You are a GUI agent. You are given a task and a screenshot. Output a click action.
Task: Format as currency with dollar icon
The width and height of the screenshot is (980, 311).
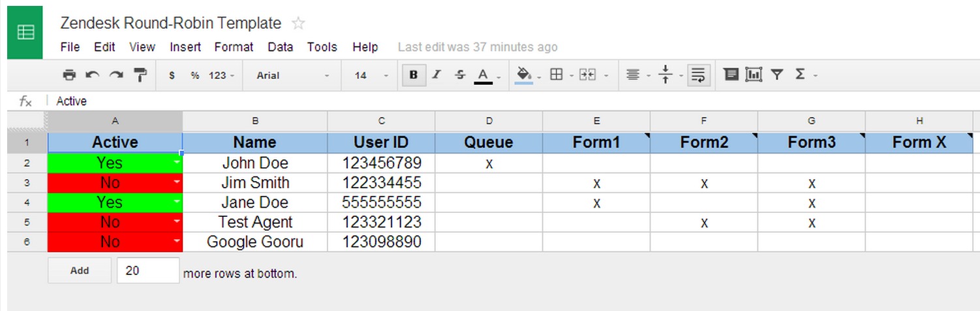click(x=172, y=75)
